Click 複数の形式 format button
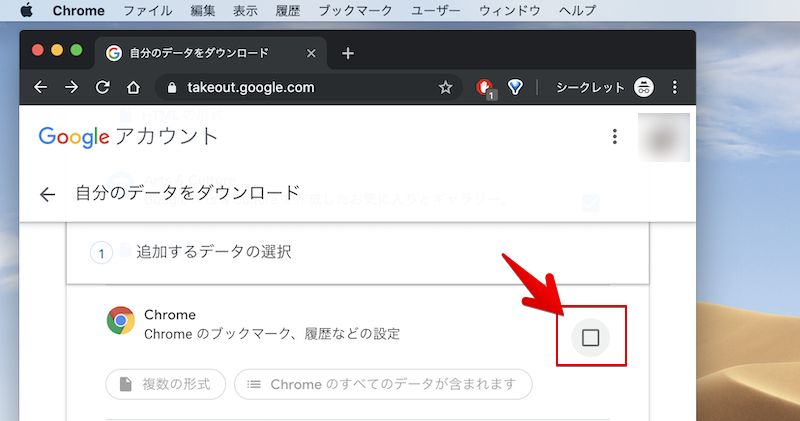Image resolution: width=800 pixels, height=421 pixels. tap(165, 384)
